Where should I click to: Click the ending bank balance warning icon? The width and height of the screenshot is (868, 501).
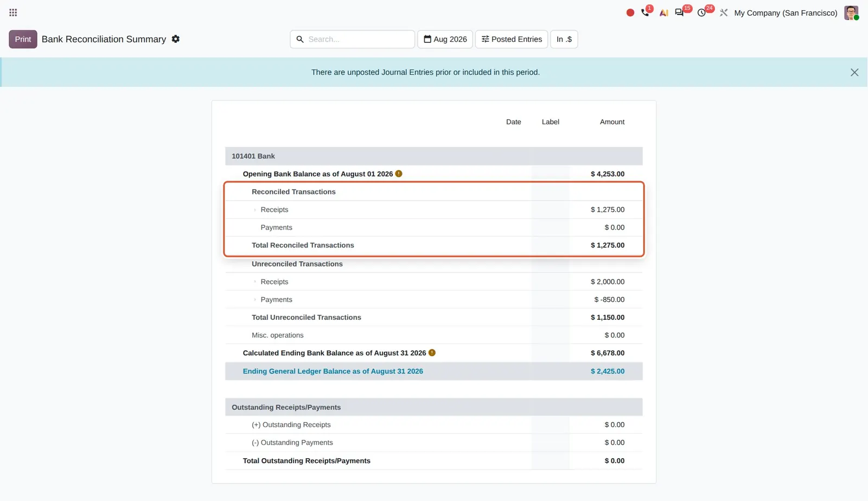(x=432, y=353)
